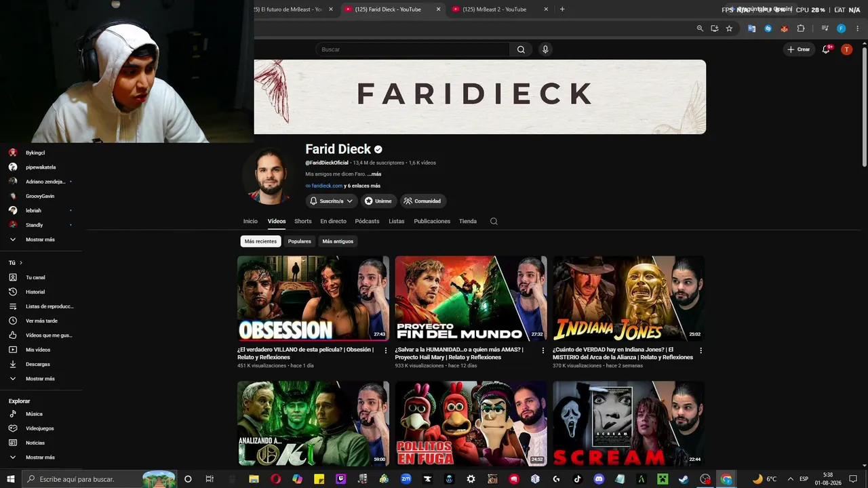Open Ver más tarde in sidebar
This screenshot has width=868, height=488.
pos(41,321)
